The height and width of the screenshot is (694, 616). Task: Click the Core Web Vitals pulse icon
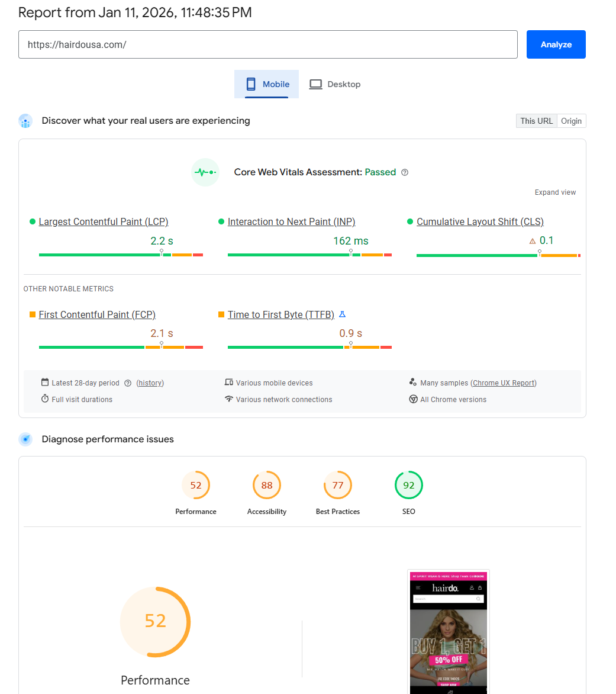205,172
